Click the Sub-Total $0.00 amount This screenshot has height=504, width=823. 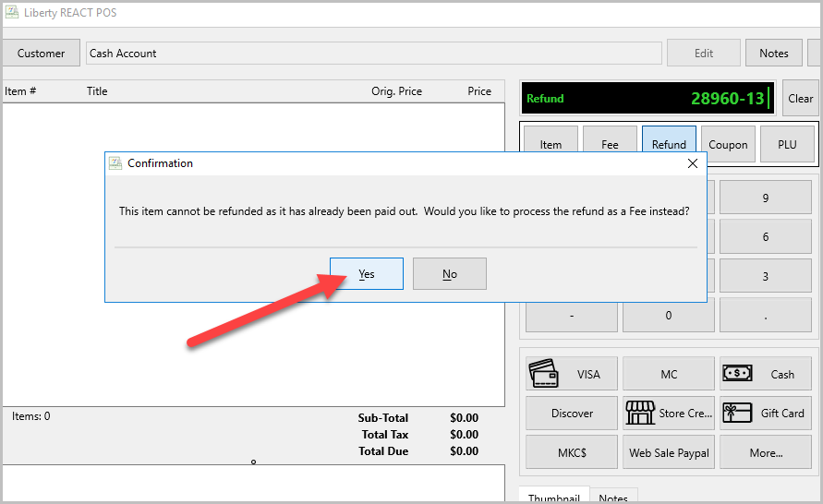tap(464, 417)
